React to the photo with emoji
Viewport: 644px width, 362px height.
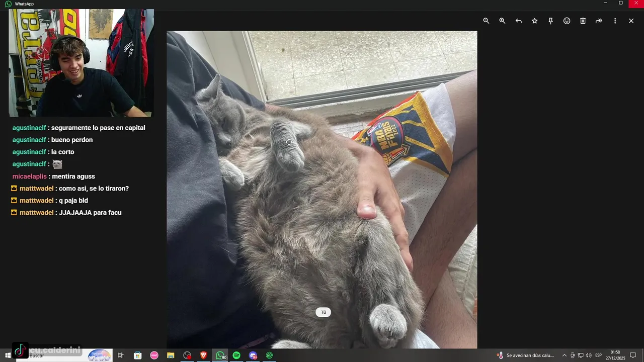[567, 21]
